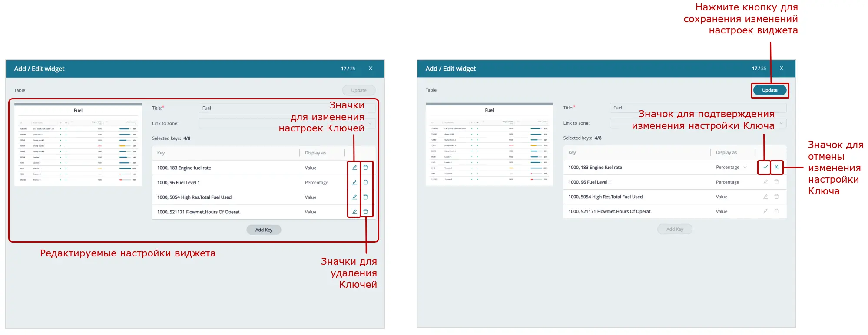
Task: Close the left Add / Edit widget dialog
Action: click(371, 69)
